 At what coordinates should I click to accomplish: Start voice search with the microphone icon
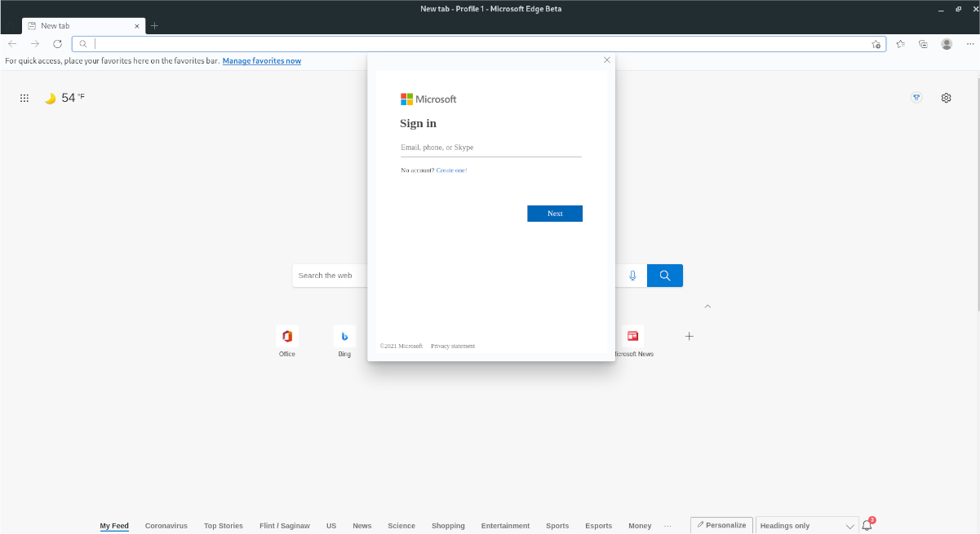[632, 276]
